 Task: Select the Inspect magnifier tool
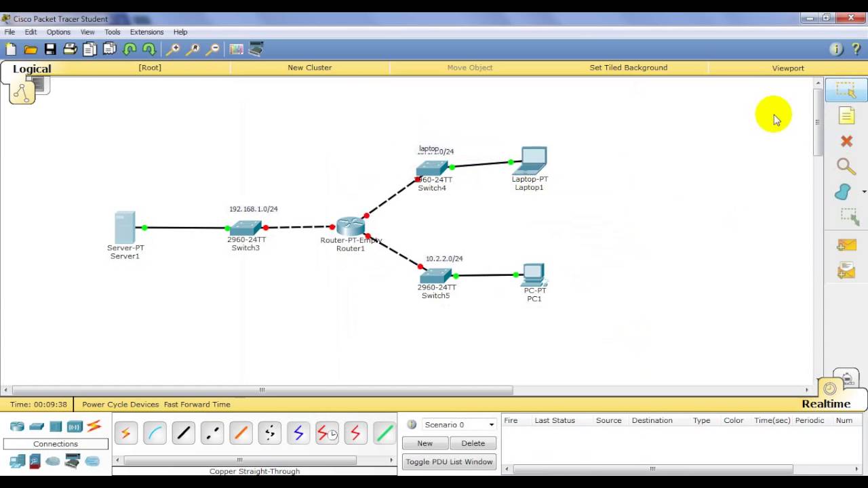pos(846,167)
